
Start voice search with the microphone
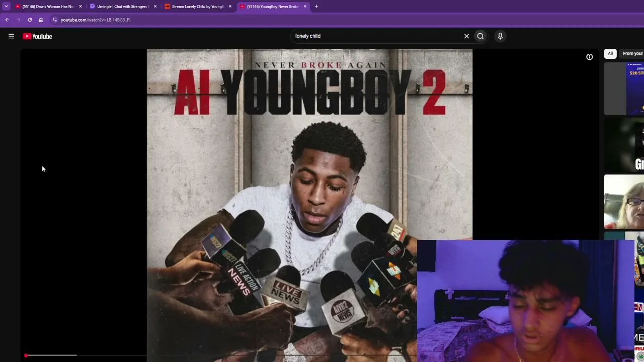(500, 36)
